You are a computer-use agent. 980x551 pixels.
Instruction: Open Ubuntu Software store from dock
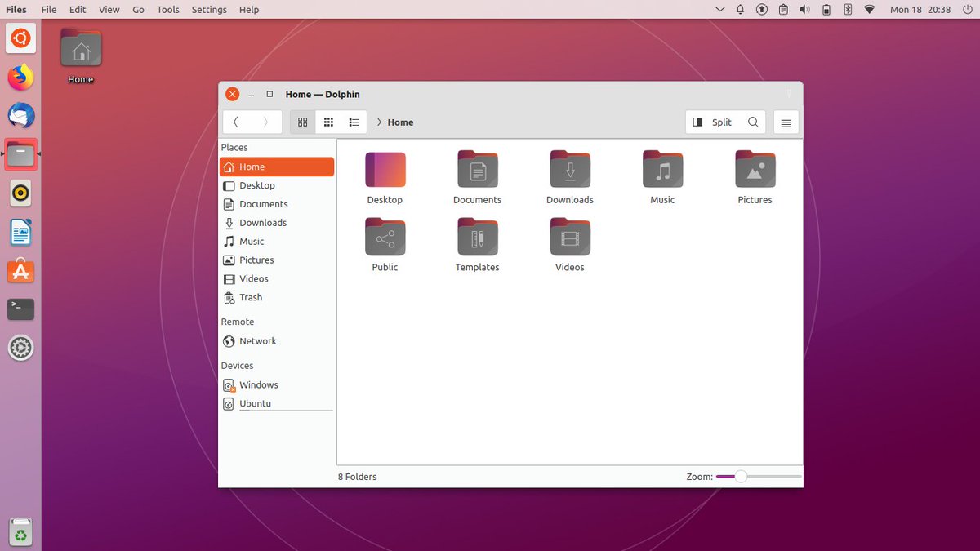click(20, 271)
